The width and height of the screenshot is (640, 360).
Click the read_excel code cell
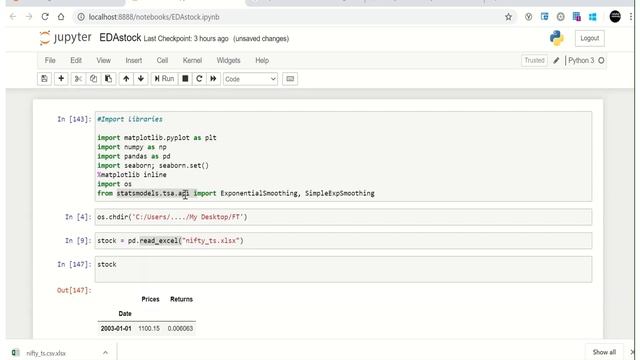(343, 240)
